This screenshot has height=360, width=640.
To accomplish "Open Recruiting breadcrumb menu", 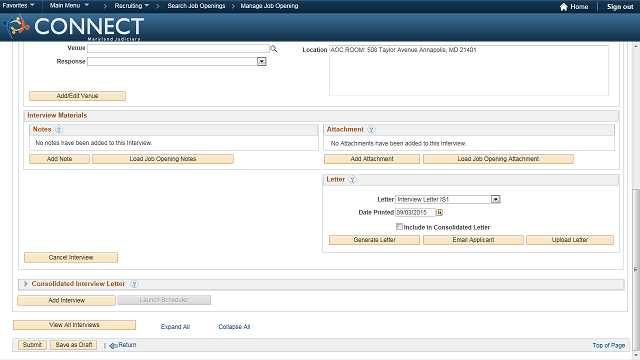I will [131, 6].
